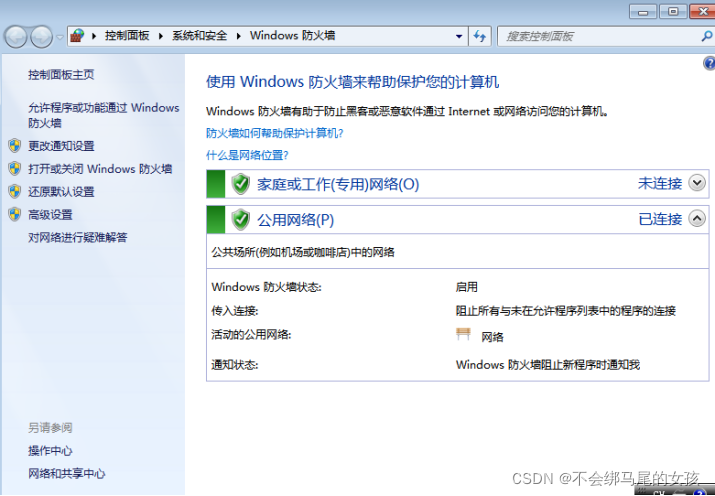The image size is (715, 496).
Task: Click the refresh button next to address bar
Action: pos(480,36)
